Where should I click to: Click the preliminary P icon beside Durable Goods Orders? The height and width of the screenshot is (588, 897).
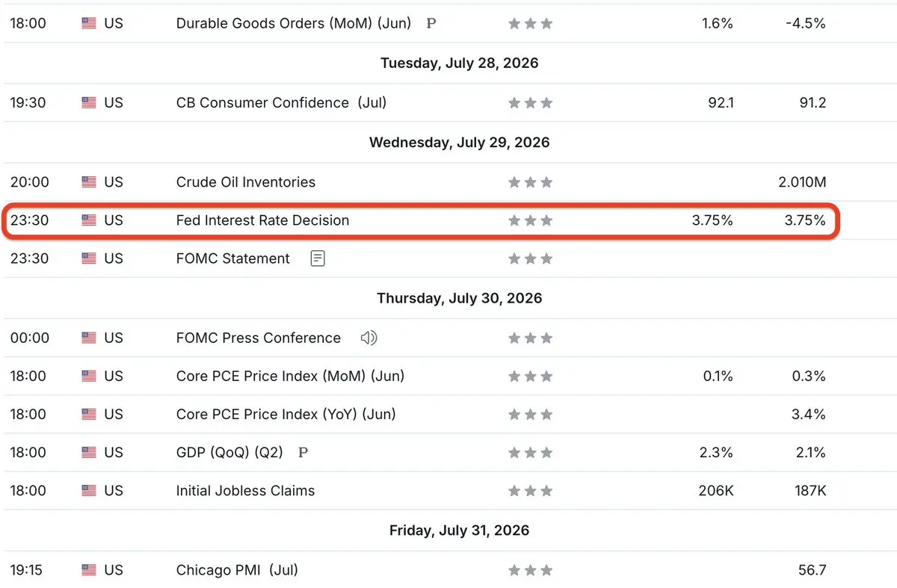coord(431,23)
